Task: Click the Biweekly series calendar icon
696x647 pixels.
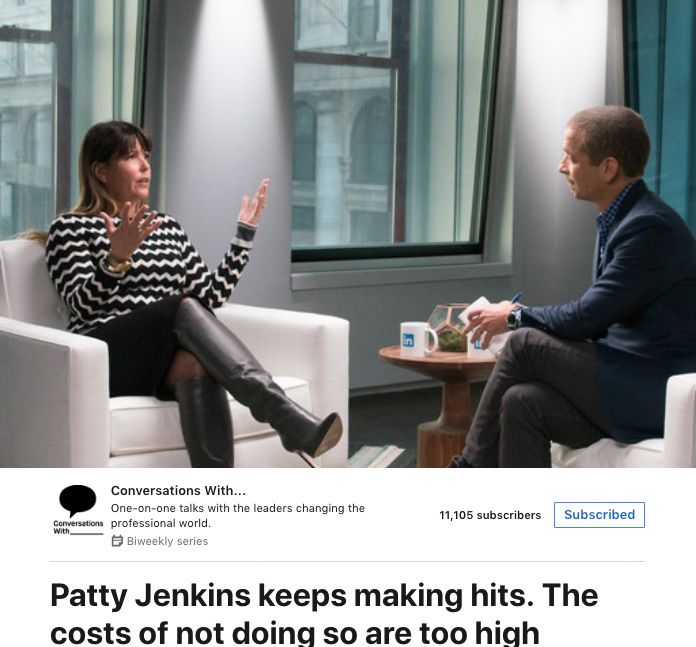Action: click(117, 541)
